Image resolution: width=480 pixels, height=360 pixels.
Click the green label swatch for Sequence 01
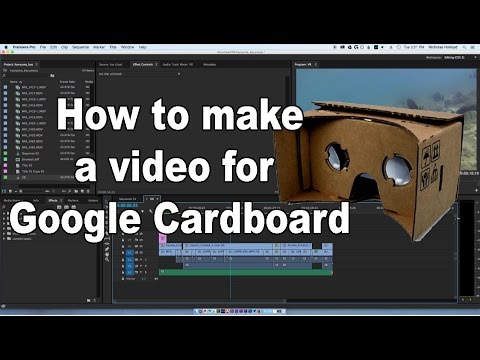click(5, 153)
